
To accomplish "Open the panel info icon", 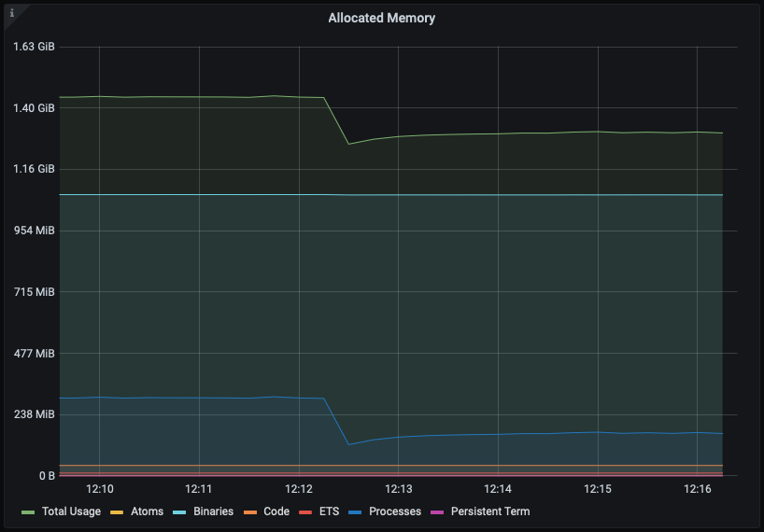I will (12, 13).
